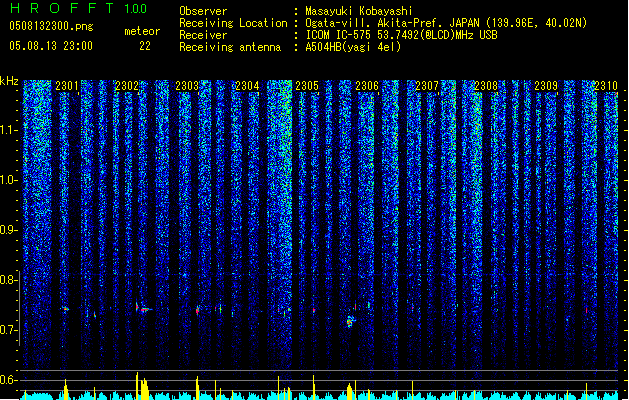Click antenna value A504HB(yagi 4el)
The height and width of the screenshot is (400, 629).
click(353, 47)
